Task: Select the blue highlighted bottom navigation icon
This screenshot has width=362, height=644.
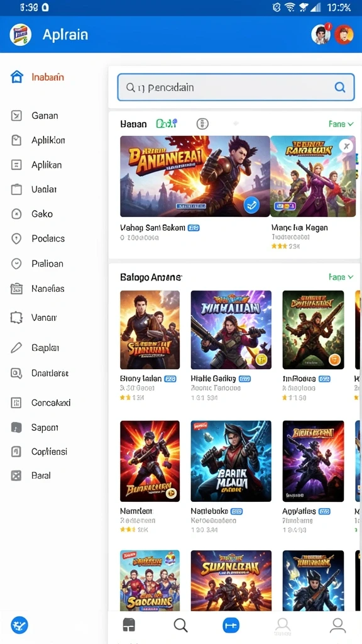Action: pos(231,625)
